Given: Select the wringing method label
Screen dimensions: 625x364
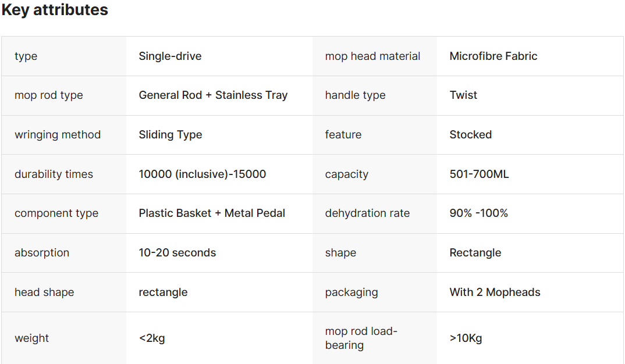Looking at the screenshot, I should click(x=58, y=135).
